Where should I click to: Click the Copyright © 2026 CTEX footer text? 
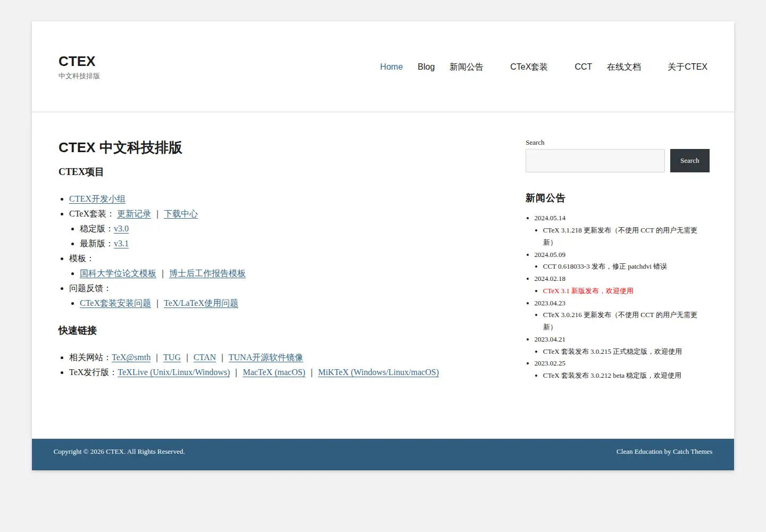click(x=119, y=452)
